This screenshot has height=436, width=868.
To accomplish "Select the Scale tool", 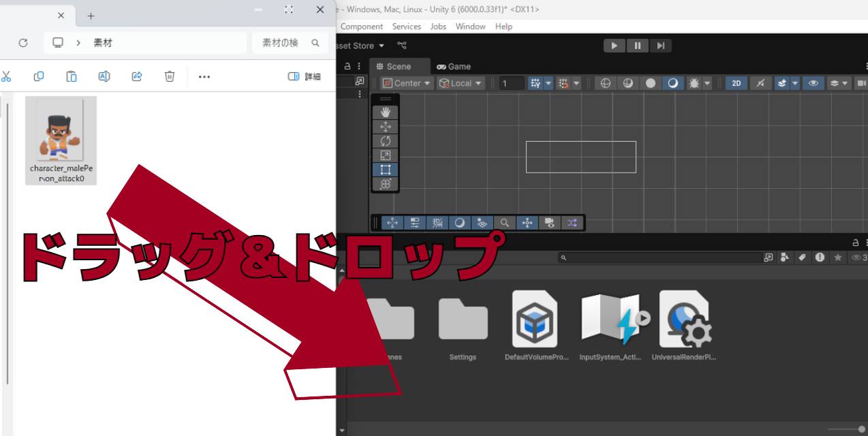I will click(x=385, y=155).
